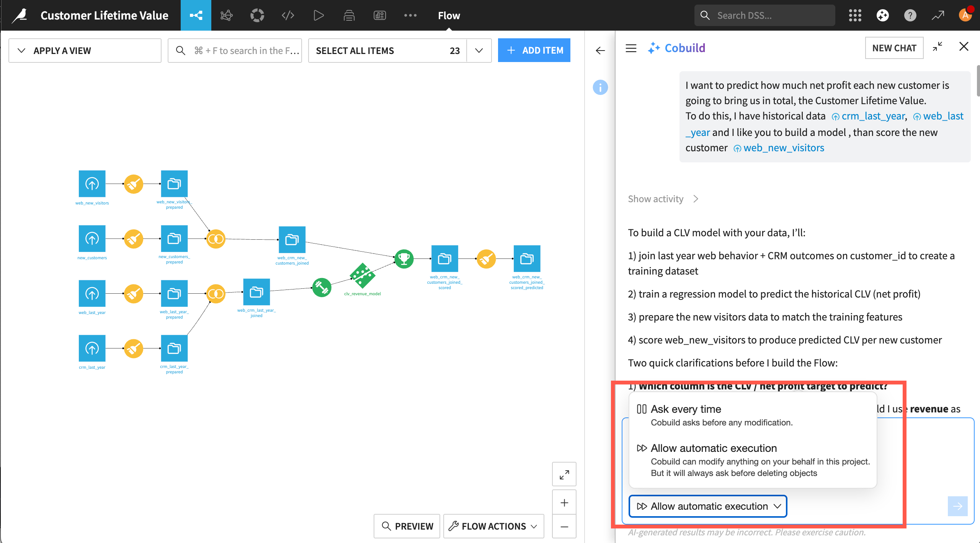
Task: Click the Flow search field
Action: tap(235, 51)
